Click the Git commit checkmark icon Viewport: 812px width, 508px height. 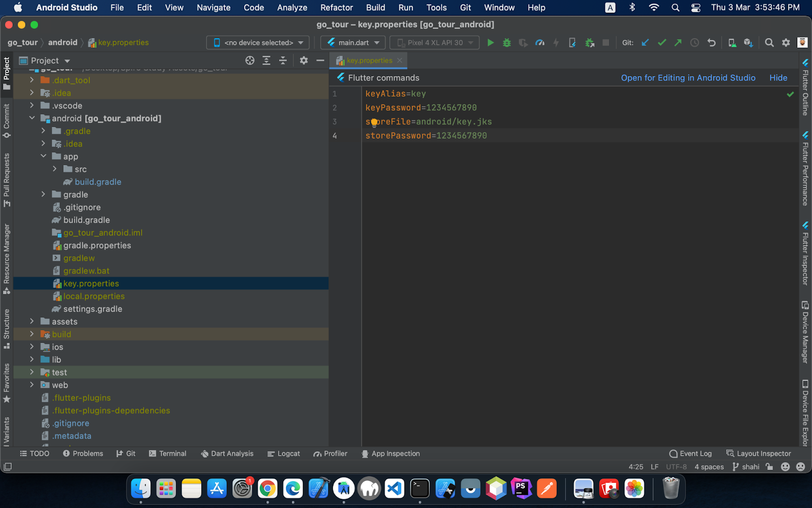662,43
